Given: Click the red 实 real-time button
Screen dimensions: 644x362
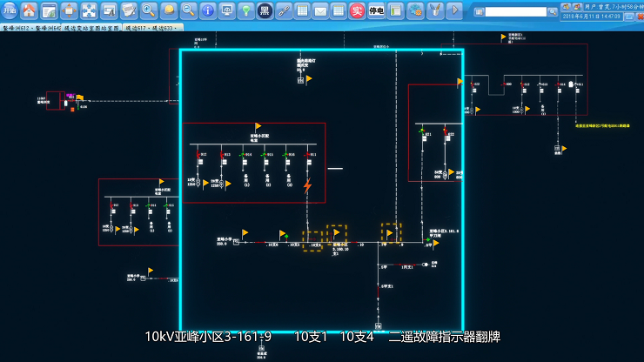Looking at the screenshot, I should [357, 10].
